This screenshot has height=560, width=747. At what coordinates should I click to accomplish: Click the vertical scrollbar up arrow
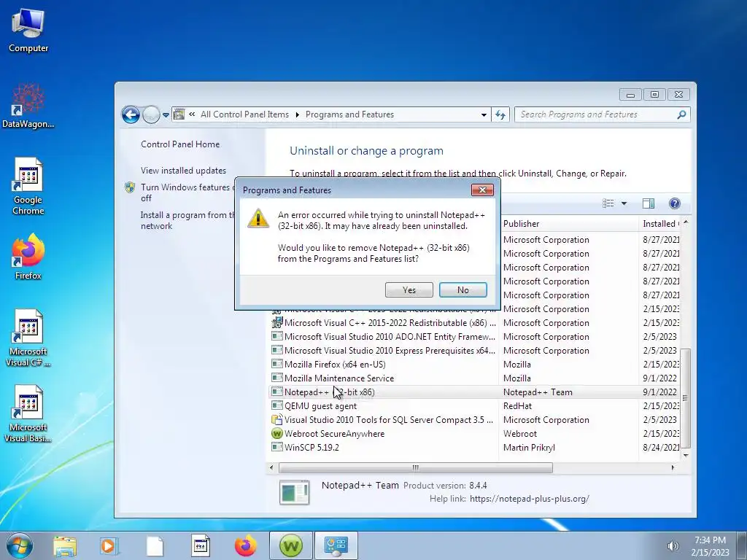[686, 222]
